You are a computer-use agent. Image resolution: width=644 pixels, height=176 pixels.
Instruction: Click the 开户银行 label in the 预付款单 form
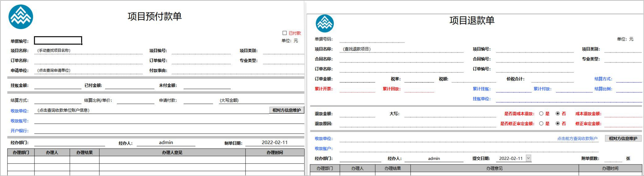(20, 131)
